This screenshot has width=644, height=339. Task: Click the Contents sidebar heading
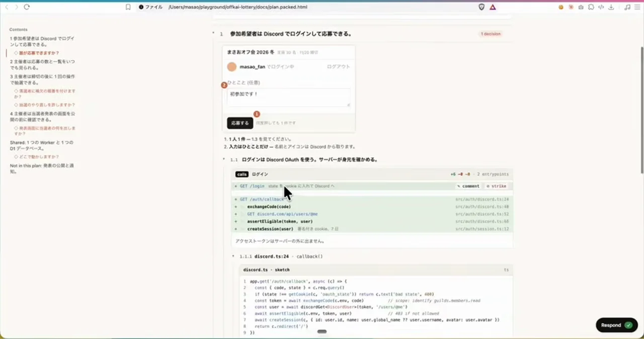click(19, 30)
